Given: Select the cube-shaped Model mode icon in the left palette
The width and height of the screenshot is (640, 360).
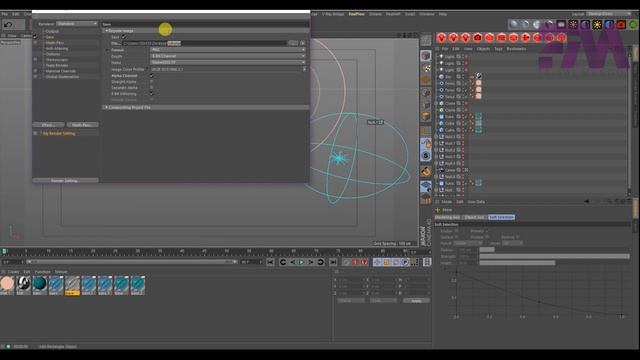Looking at the screenshot, I should click(x=426, y=56).
